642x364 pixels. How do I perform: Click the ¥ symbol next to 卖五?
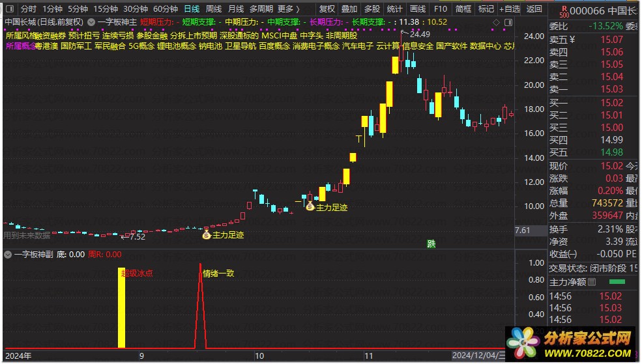572,40
